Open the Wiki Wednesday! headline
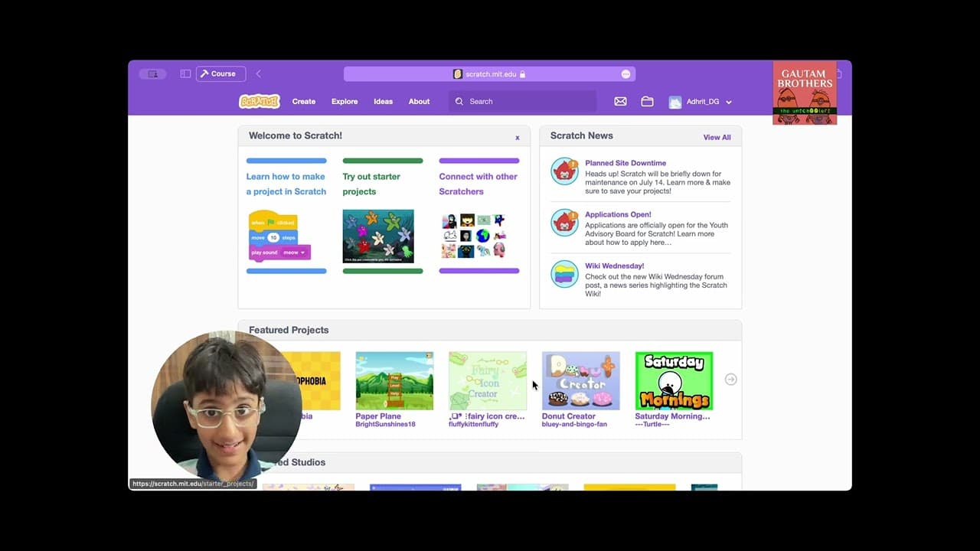This screenshot has height=551, width=980. tap(614, 266)
